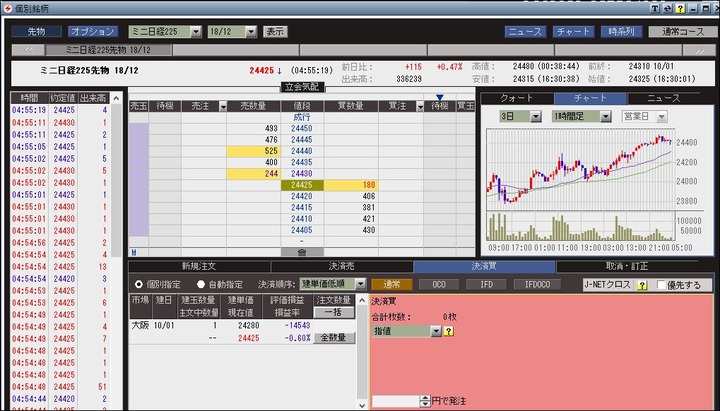The image size is (720, 411).
Task: Select the IFD order mode
Action: click(x=486, y=285)
